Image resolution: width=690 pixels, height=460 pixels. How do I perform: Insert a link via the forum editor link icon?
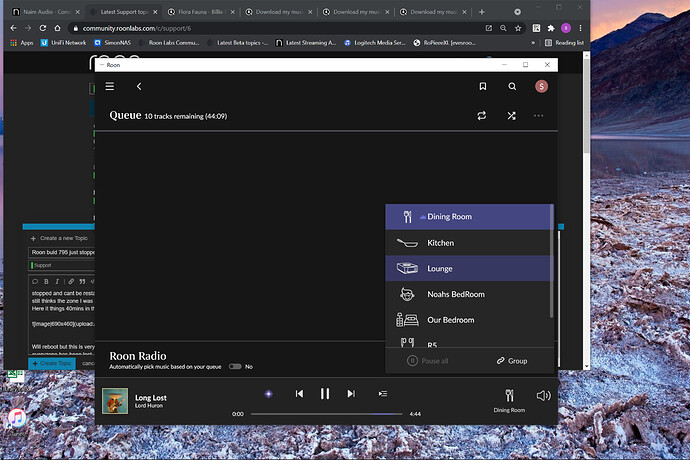tap(71, 281)
